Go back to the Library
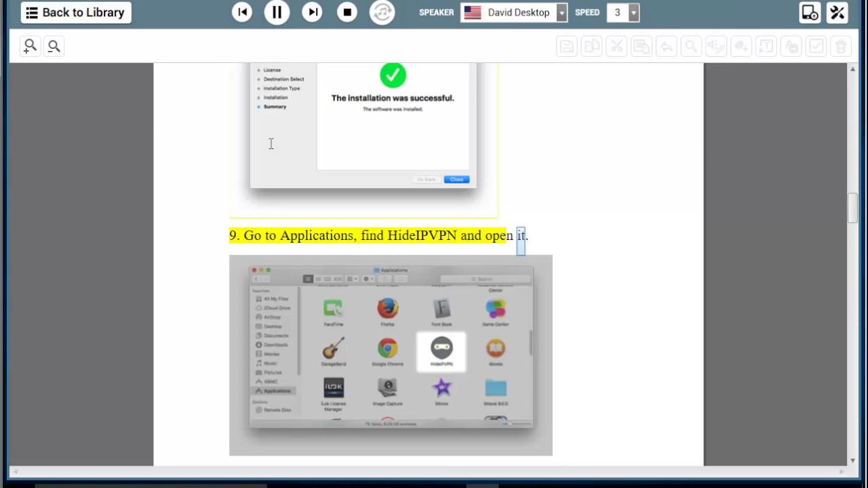The image size is (868, 488). point(76,12)
